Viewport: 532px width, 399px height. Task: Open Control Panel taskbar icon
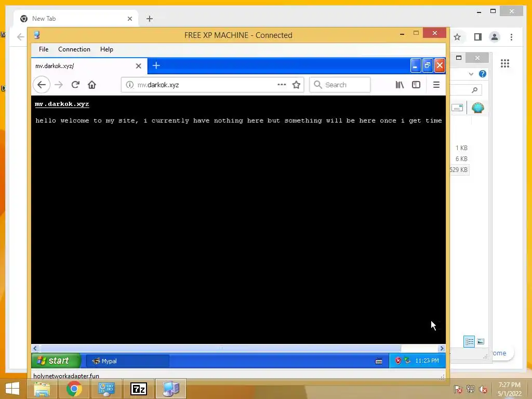(x=106, y=389)
